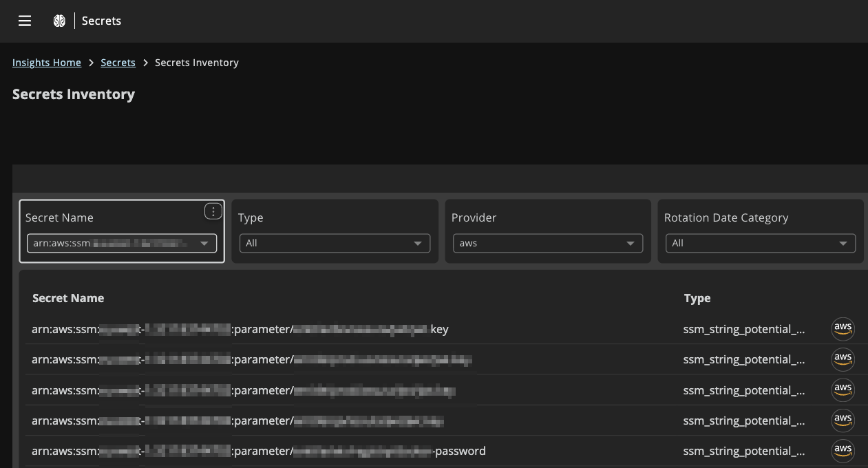Image resolution: width=868 pixels, height=468 pixels.
Task: Click the Secrets Inventory breadcrumb item
Action: click(196, 62)
